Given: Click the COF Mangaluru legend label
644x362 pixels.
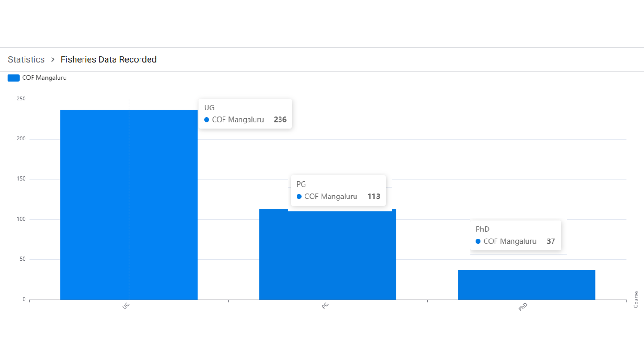Looking at the screenshot, I should click(x=44, y=78).
